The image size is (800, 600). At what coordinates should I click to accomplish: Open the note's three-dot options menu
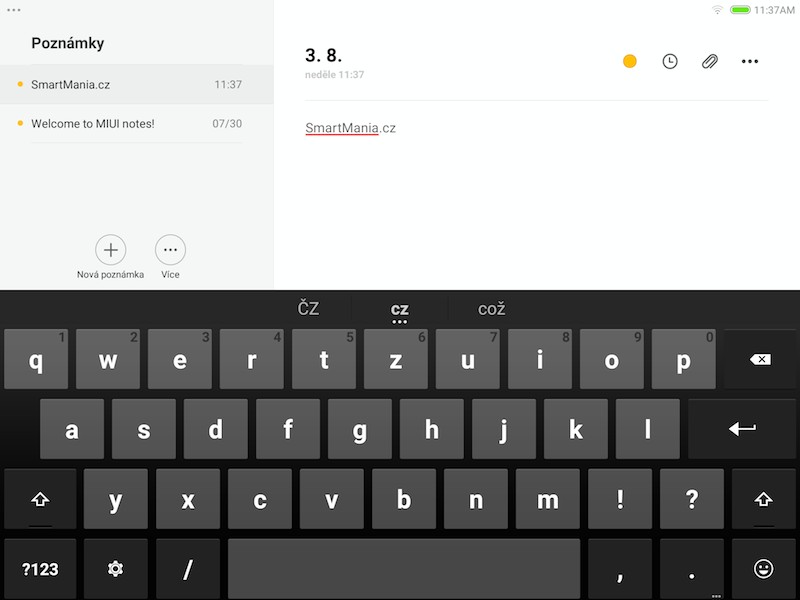point(749,61)
